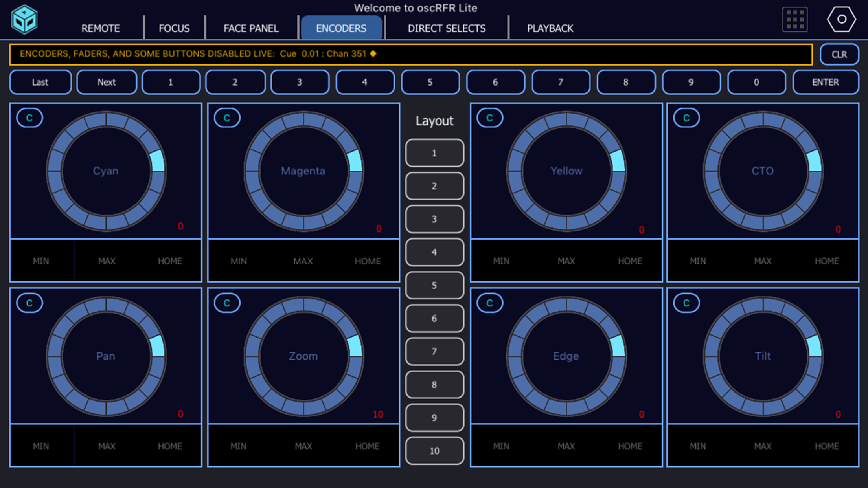Open the hexagon settings icon
The width and height of the screenshot is (868, 488).
click(841, 19)
